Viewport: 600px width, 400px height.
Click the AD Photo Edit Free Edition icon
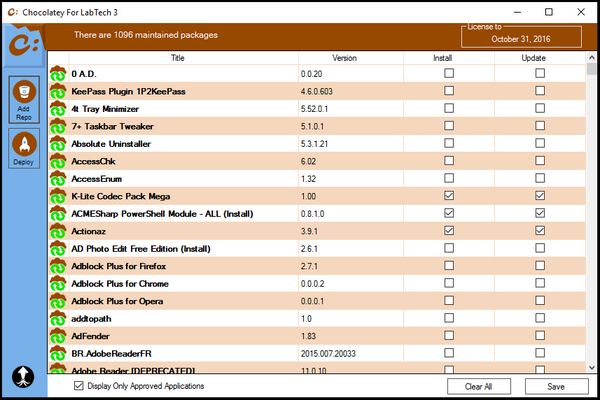tap(58, 248)
